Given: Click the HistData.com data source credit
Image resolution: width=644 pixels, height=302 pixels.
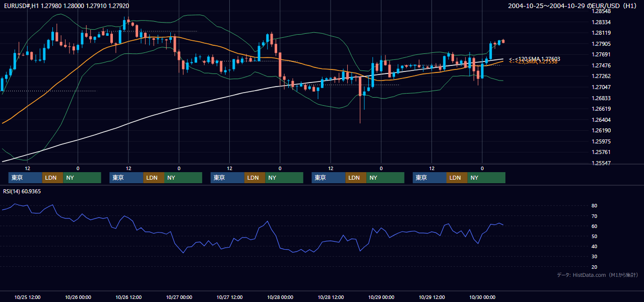Looking at the screenshot, I should coord(598,275).
